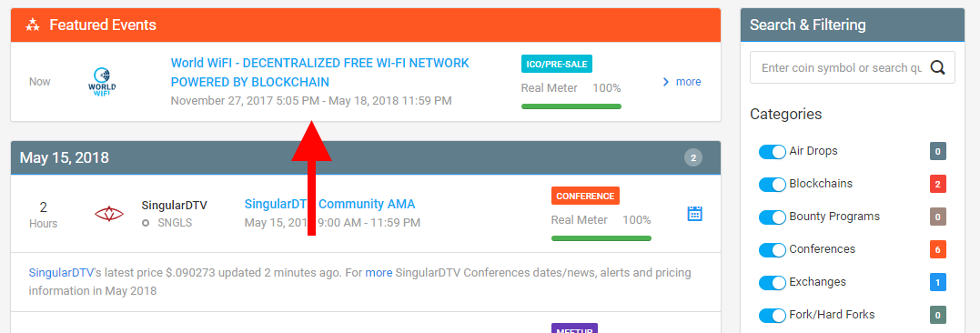Click the SingularDTV eye logo
The width and height of the screenshot is (980, 333).
pos(109,214)
